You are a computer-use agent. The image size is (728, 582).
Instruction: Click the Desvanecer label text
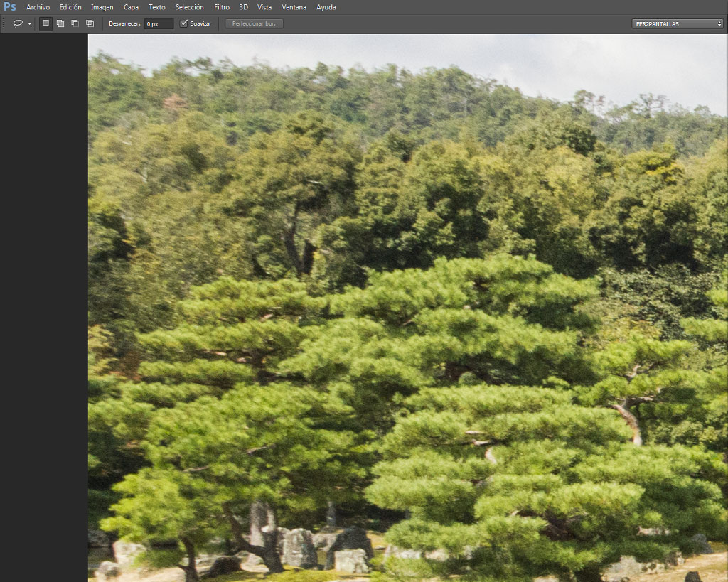coord(124,23)
